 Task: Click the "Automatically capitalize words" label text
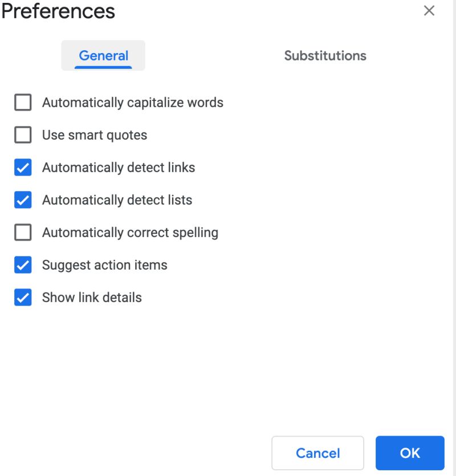(132, 103)
